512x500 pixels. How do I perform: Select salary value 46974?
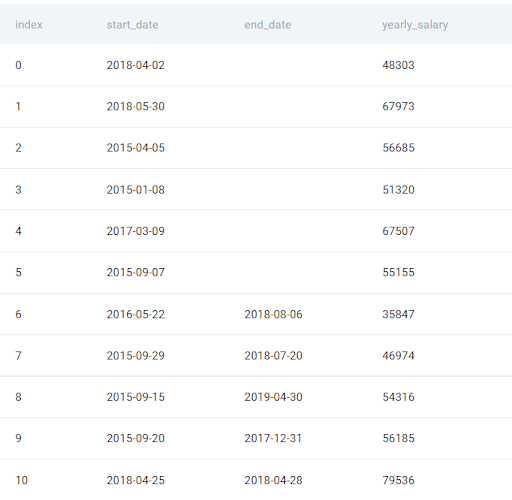pos(398,356)
